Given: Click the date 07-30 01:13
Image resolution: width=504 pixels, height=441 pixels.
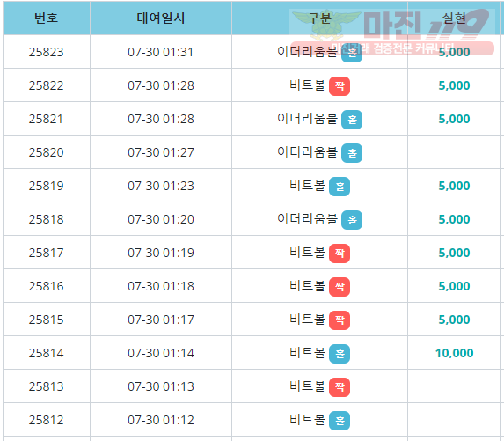Looking at the screenshot, I should [x=161, y=386].
